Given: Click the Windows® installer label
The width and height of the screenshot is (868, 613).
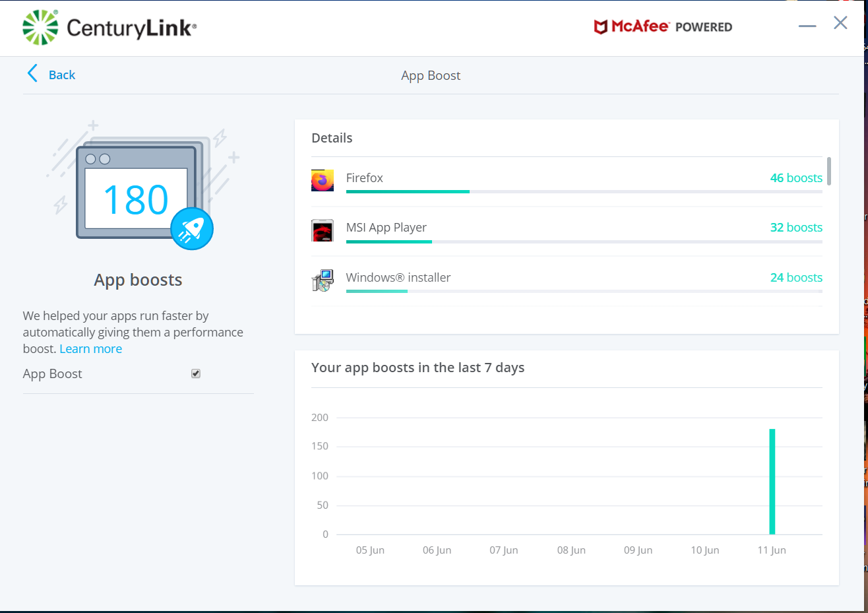Looking at the screenshot, I should pyautogui.click(x=398, y=277).
